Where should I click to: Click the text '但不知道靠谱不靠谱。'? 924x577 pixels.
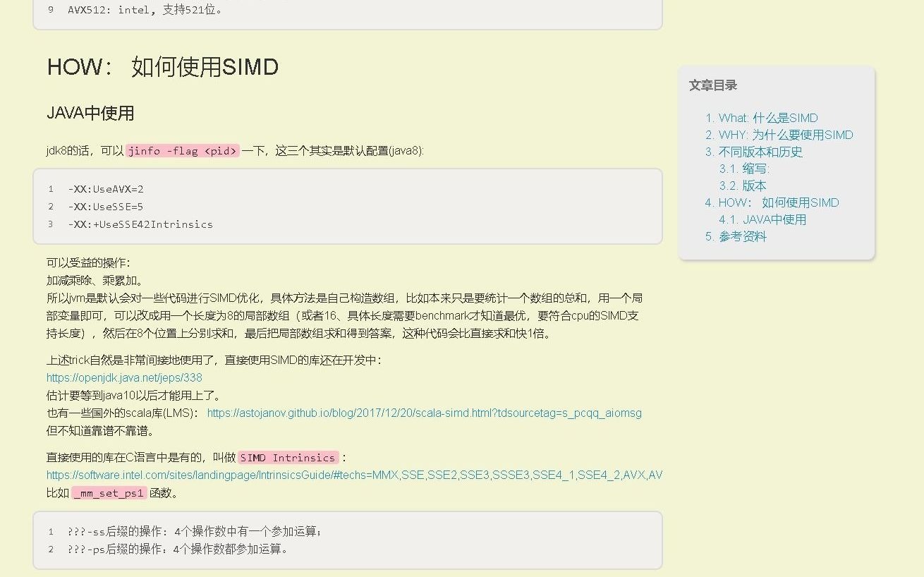[100, 430]
